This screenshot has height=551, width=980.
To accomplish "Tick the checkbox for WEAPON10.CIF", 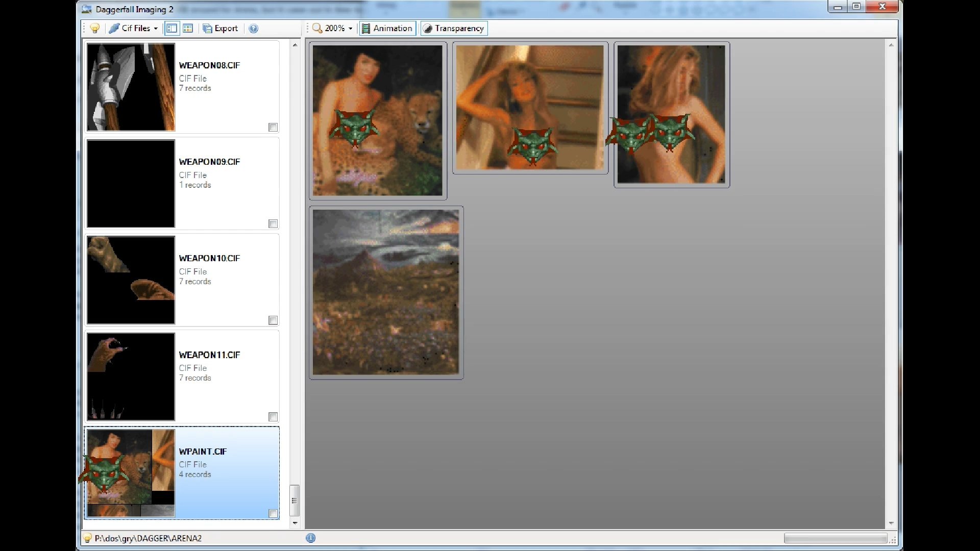I will (273, 320).
